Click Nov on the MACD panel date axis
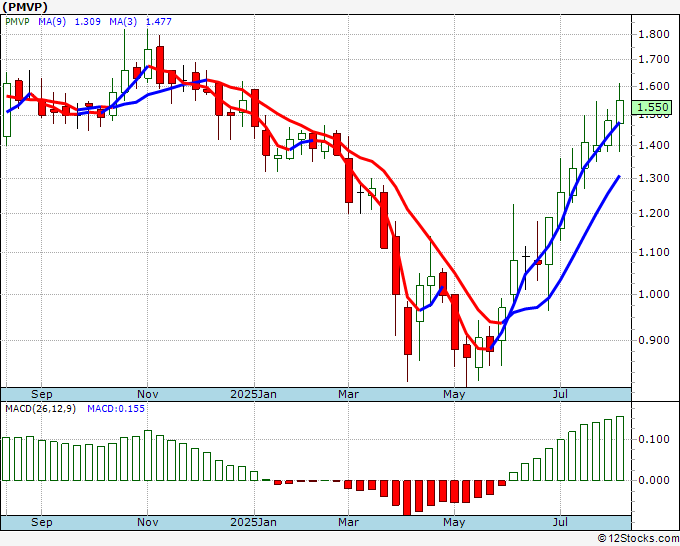The width and height of the screenshot is (680, 546). point(147,522)
